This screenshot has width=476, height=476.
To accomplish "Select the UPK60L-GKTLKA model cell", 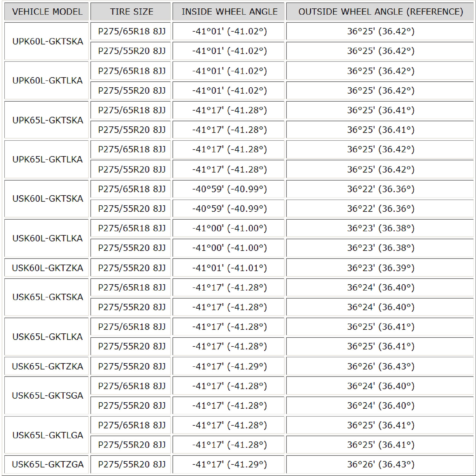I will tap(48, 81).
